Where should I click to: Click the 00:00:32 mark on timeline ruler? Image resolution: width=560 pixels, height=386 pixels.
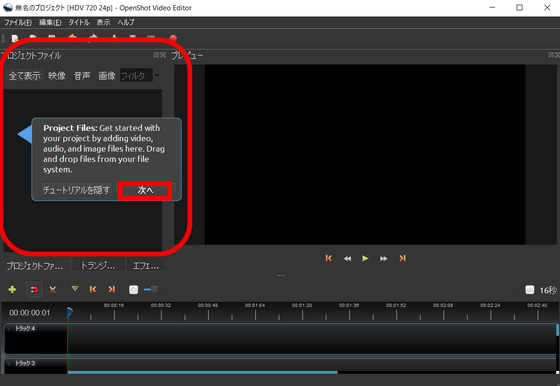click(x=161, y=305)
